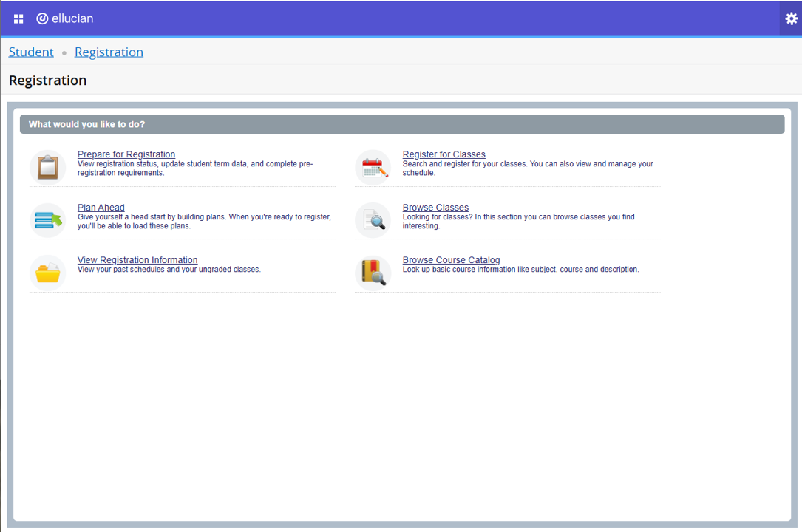Click the Browse Classes magnifier document icon
This screenshot has width=802, height=532.
point(373,220)
